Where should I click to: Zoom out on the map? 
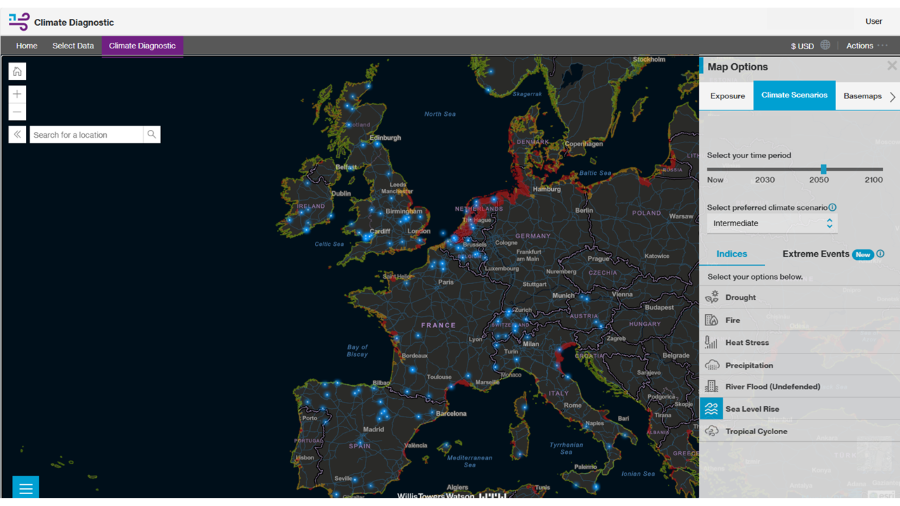pyautogui.click(x=17, y=112)
